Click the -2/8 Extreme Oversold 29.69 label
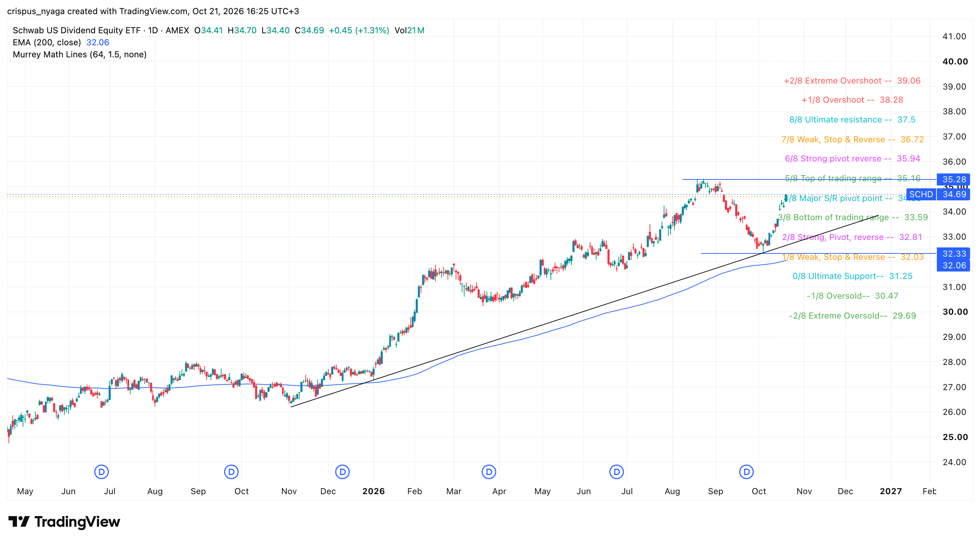 click(852, 315)
